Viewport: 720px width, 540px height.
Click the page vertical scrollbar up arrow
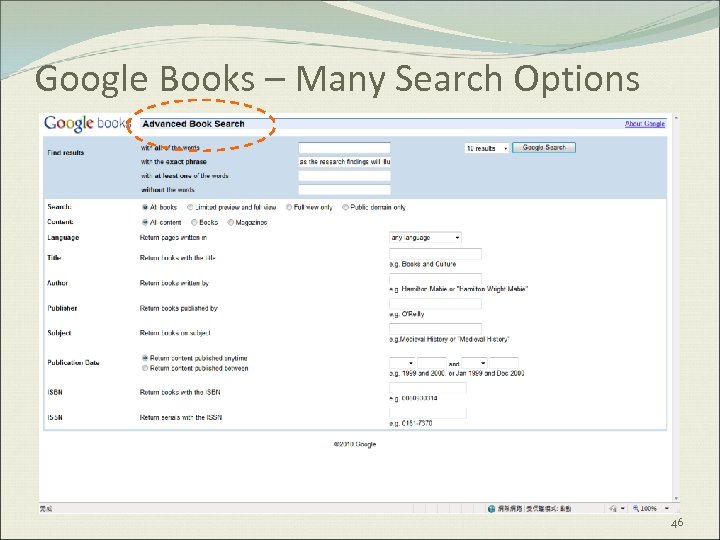[x=675, y=118]
